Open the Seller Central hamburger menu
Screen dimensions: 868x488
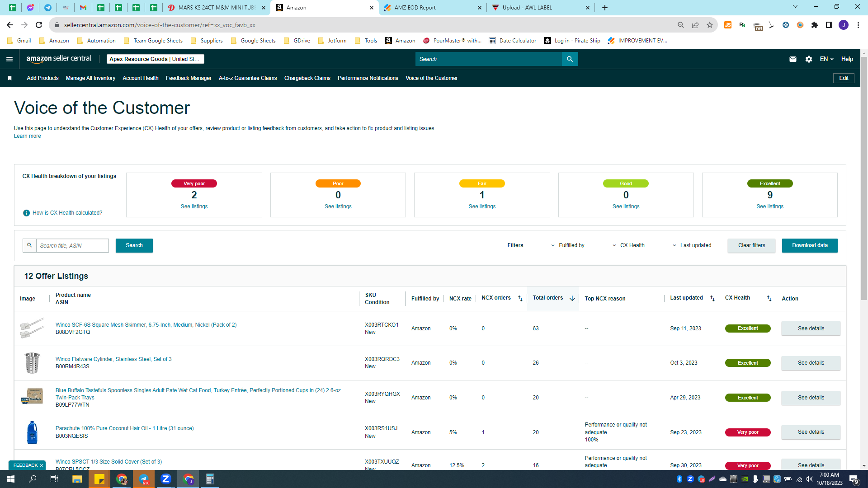[9, 59]
